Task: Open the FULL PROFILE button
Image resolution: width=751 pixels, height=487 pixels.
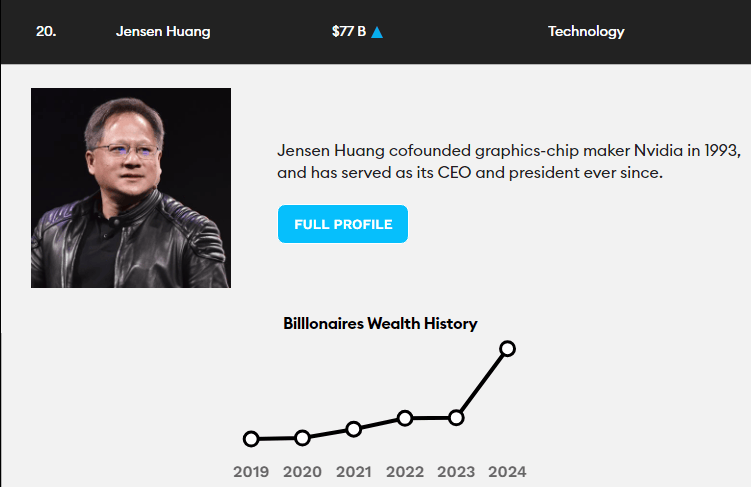Action: coord(342,224)
